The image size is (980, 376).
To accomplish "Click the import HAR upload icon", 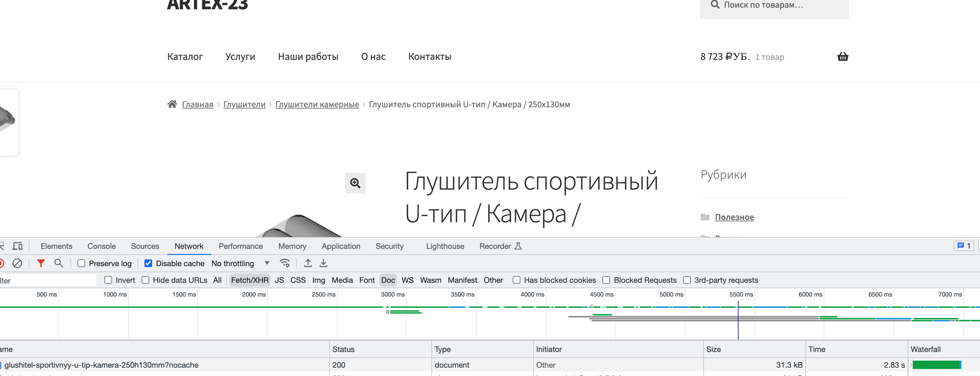I will point(308,263).
